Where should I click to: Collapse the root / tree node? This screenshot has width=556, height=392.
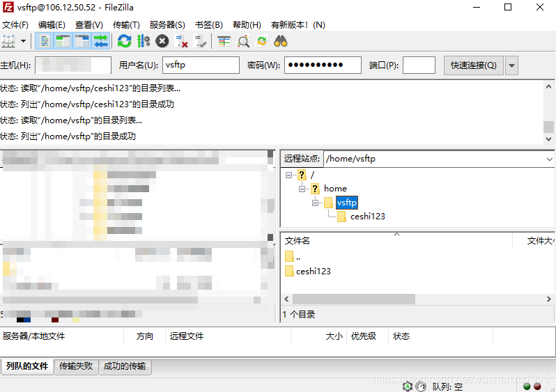pos(288,175)
